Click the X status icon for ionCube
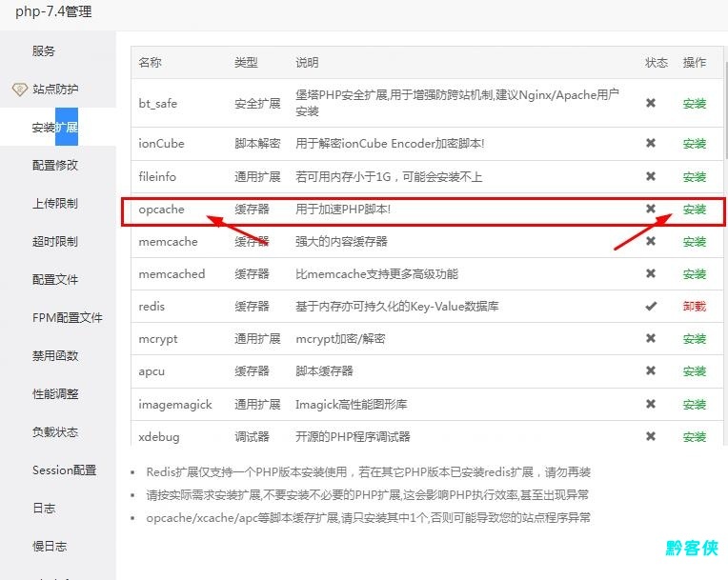Viewport: 728px width, 580px height. (651, 143)
